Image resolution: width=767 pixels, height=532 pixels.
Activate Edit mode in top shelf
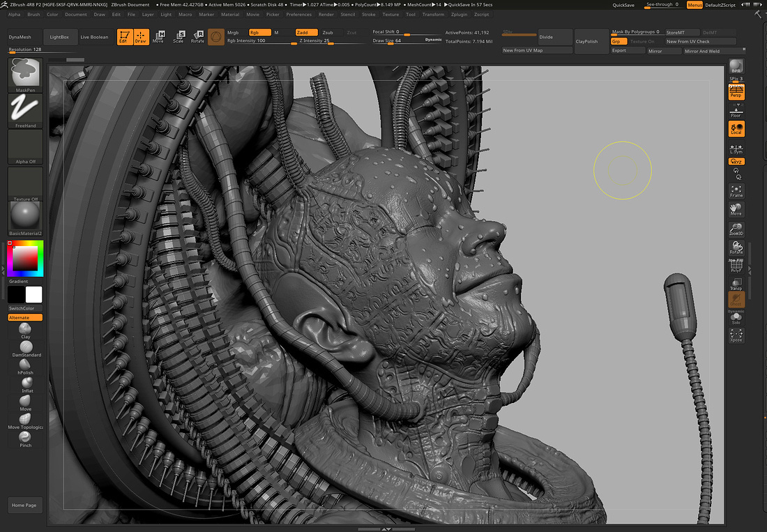[x=124, y=37]
